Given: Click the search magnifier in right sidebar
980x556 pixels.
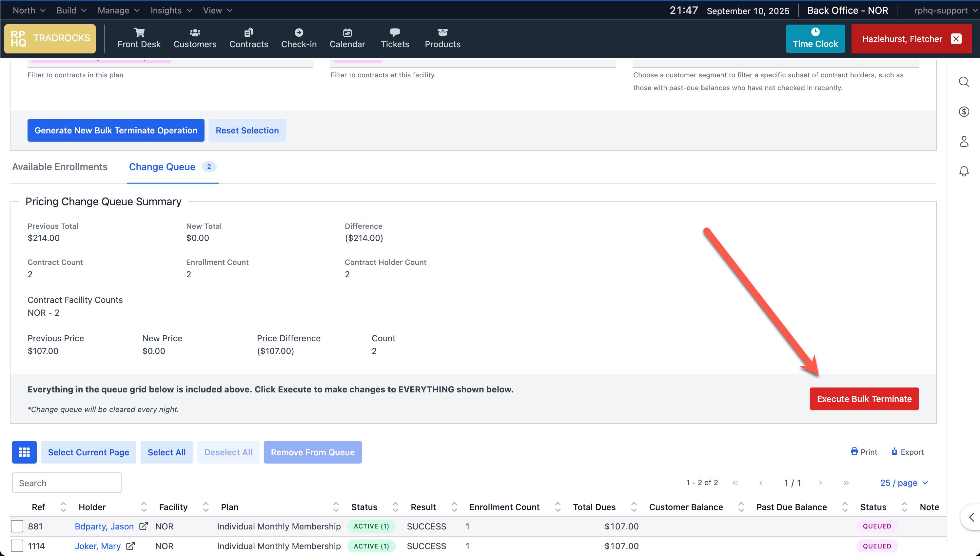Looking at the screenshot, I should click(x=964, y=82).
